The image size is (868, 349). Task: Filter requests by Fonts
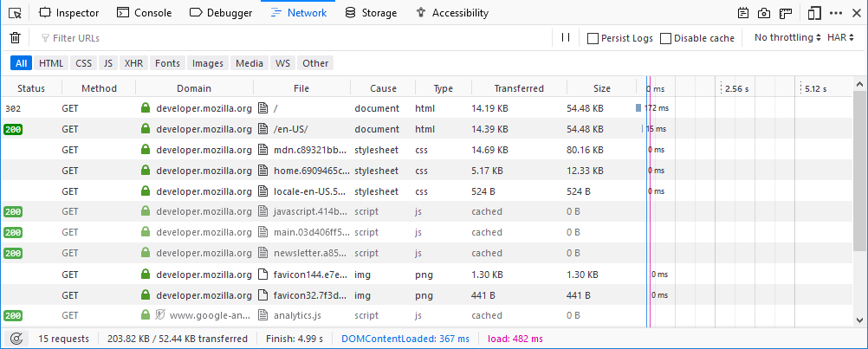[167, 63]
